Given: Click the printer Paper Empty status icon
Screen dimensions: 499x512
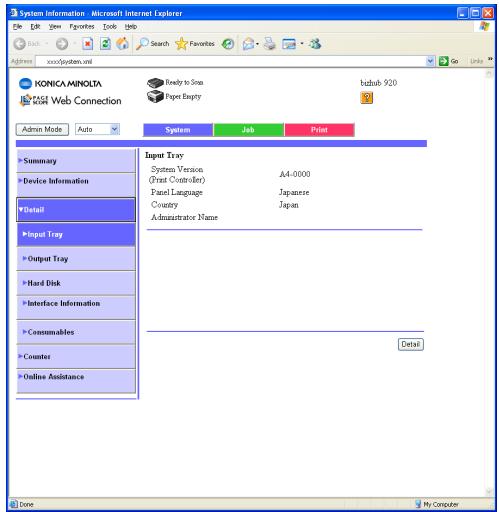Looking at the screenshot, I should point(155,97).
